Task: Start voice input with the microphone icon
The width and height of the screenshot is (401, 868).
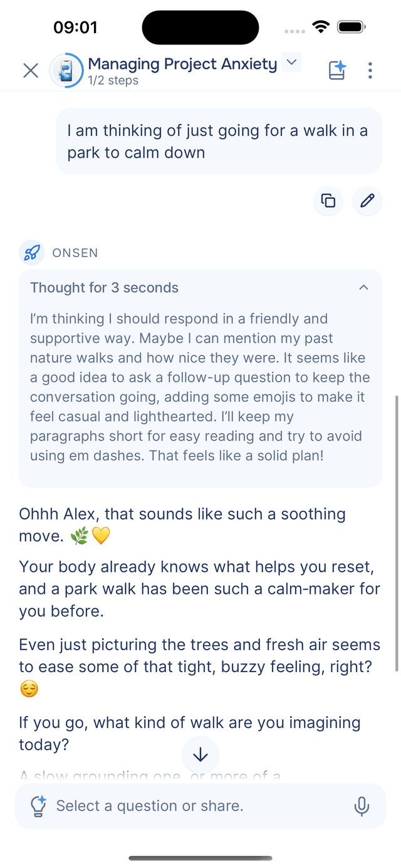Action: click(362, 806)
